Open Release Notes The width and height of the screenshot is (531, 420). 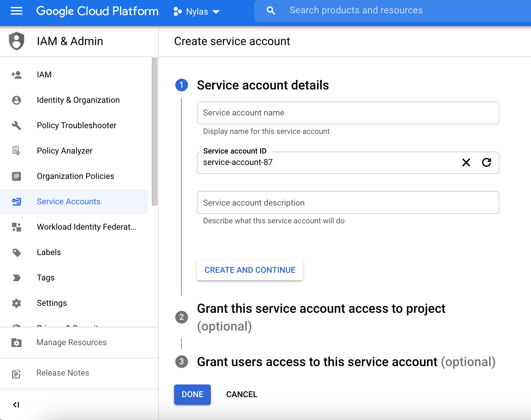click(63, 373)
